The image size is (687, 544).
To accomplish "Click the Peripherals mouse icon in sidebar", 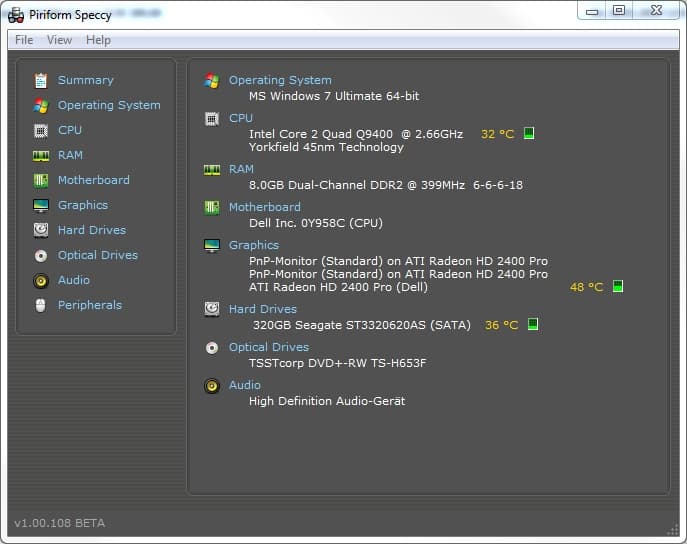I will (x=41, y=305).
